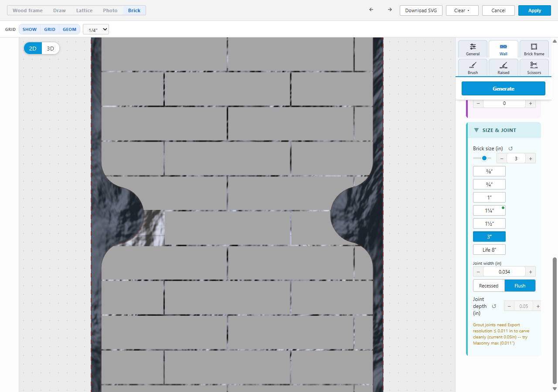Screen dimensions: 558x392
Task: Toggle the GEOM option
Action: pyautogui.click(x=69, y=30)
